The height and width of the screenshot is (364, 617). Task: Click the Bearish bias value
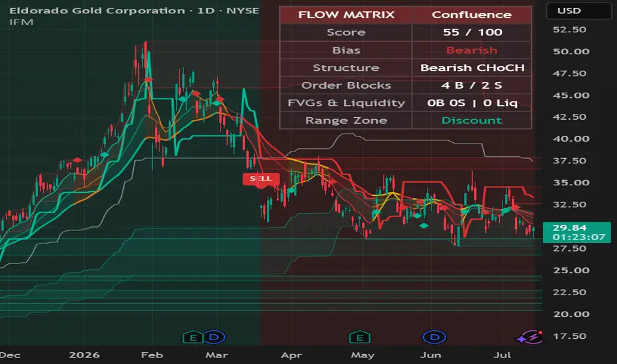[x=471, y=50]
